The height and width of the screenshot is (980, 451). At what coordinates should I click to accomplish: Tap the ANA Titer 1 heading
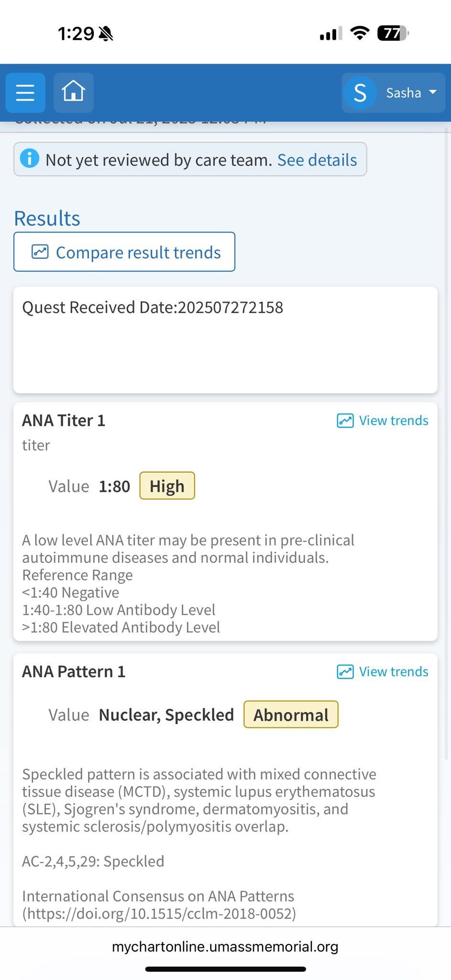pos(64,421)
